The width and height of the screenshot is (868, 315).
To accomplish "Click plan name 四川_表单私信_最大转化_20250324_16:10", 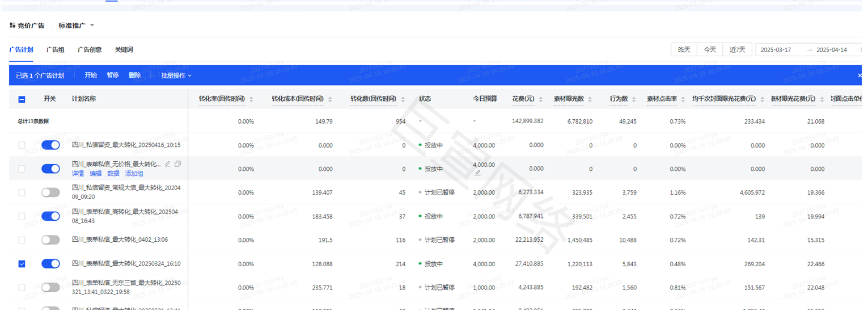I will click(126, 264).
